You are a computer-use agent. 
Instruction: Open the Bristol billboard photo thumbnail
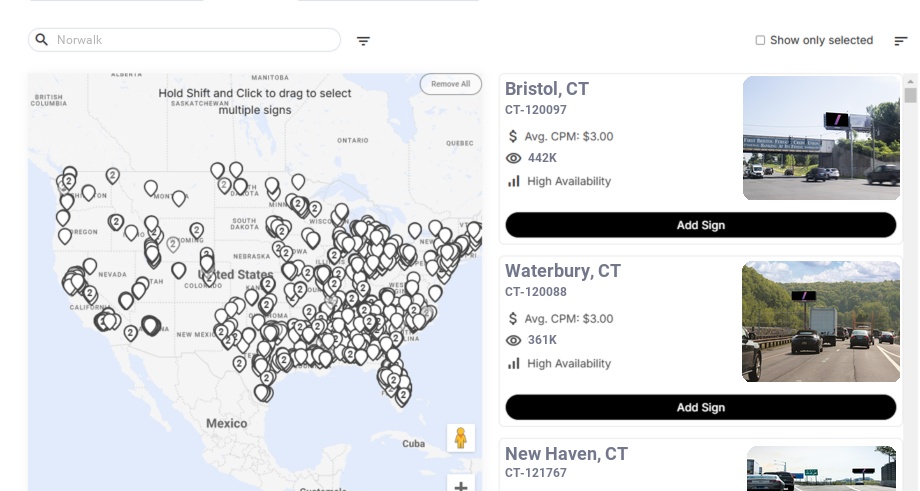click(821, 138)
